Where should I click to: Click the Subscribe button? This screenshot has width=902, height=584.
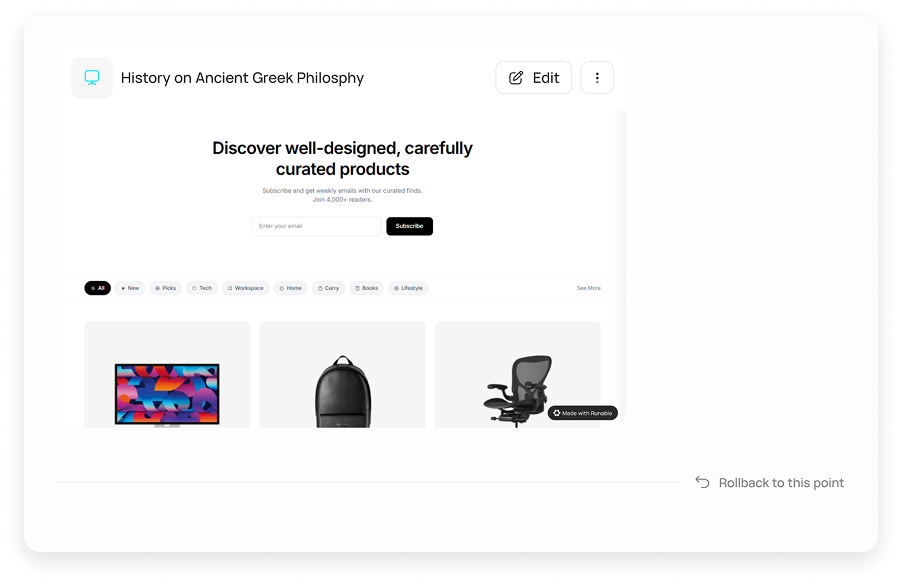coord(410,226)
